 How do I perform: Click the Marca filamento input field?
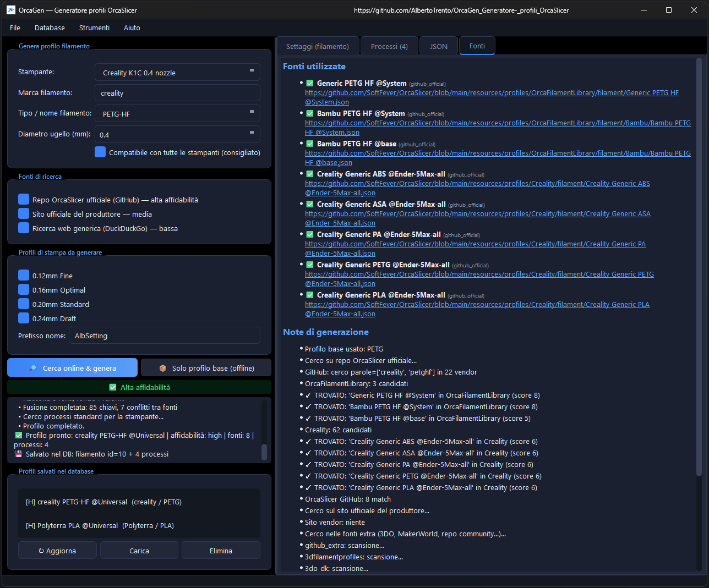tap(177, 93)
